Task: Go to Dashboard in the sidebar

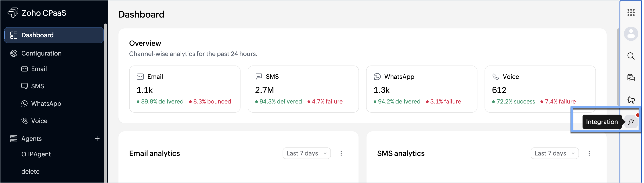Action: tap(54, 35)
